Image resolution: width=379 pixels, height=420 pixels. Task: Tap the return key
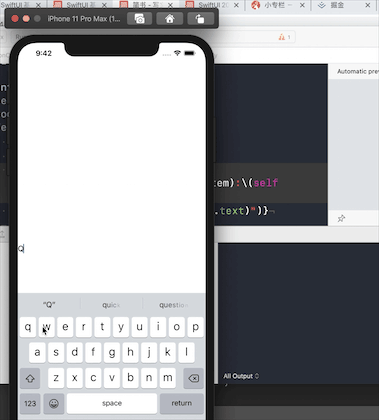coord(182,403)
